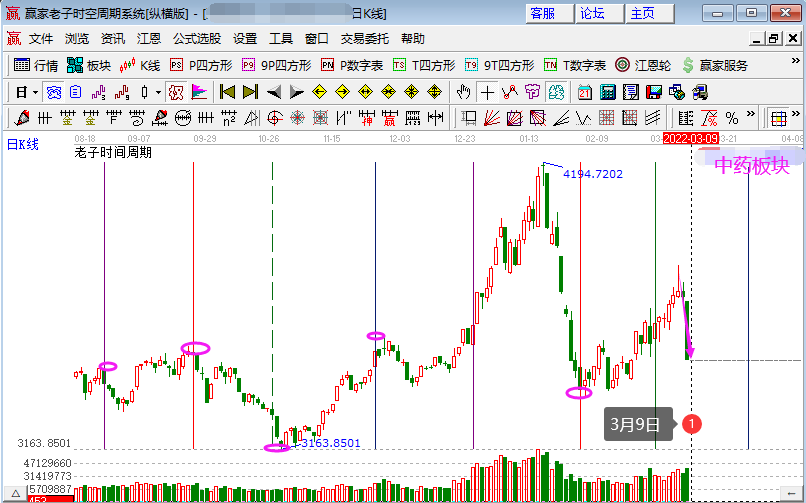
Task: Toggle the grid crosshair table button
Action: click(779, 118)
